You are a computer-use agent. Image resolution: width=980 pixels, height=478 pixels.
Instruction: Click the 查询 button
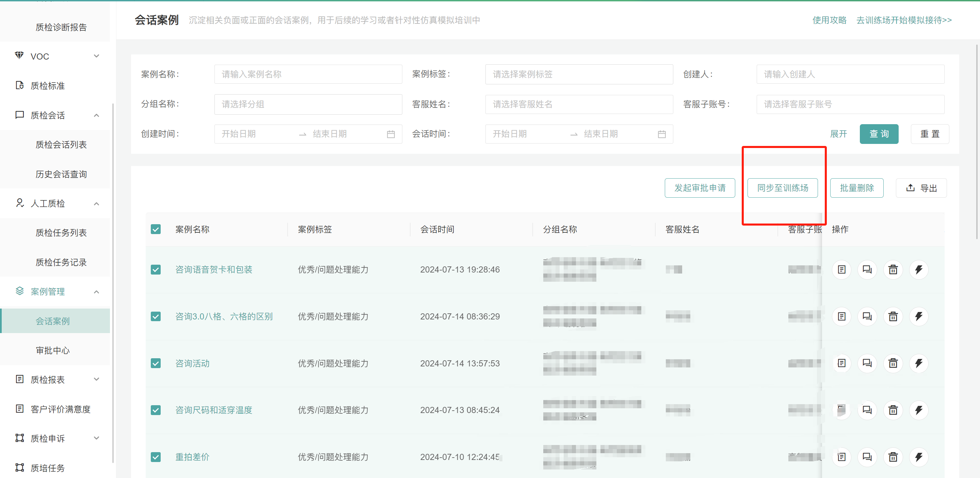(879, 134)
